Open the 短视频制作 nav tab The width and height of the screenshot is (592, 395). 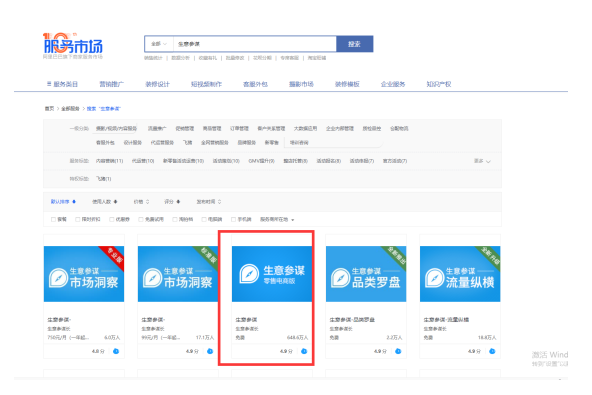coord(206,84)
